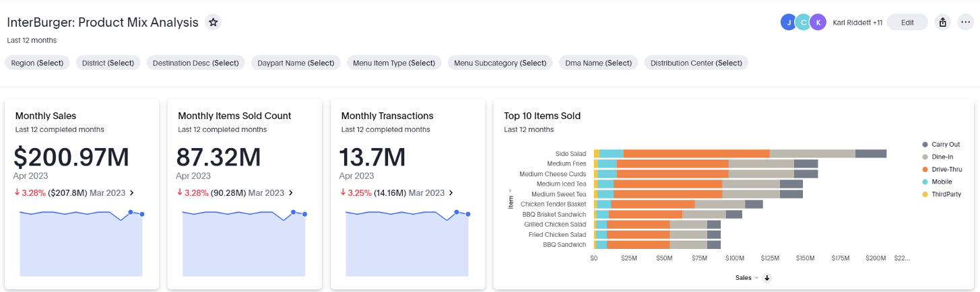Viewport: 980px width, 292px height.
Task: Click the Chicken Tender Basket label
Action: click(554, 204)
